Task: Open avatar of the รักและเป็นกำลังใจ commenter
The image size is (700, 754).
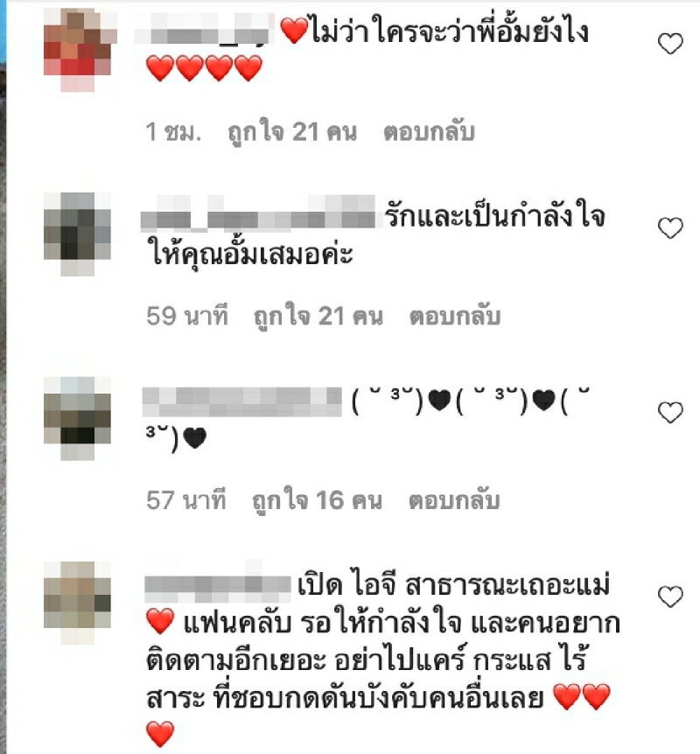Action: (x=78, y=234)
